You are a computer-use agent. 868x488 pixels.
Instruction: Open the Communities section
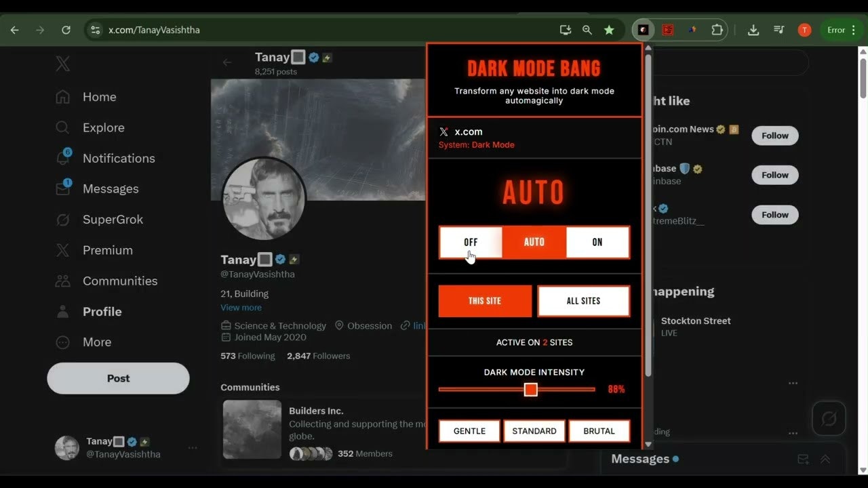120,281
